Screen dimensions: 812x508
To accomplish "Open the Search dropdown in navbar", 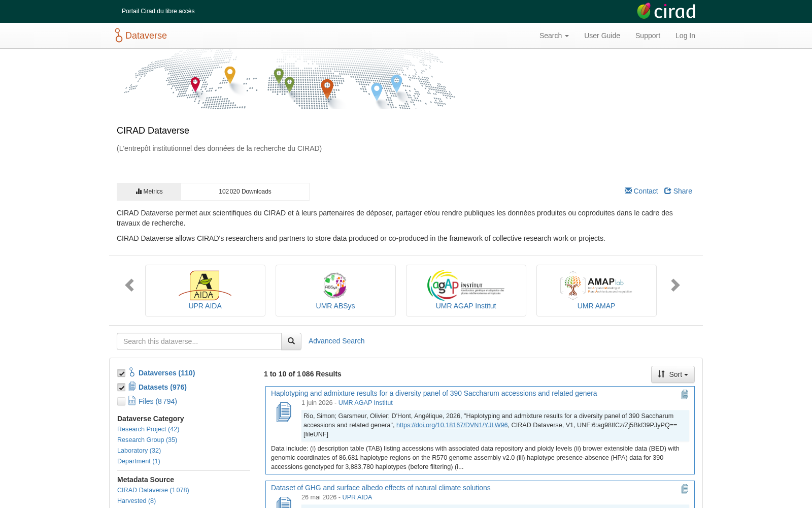I will click(554, 36).
